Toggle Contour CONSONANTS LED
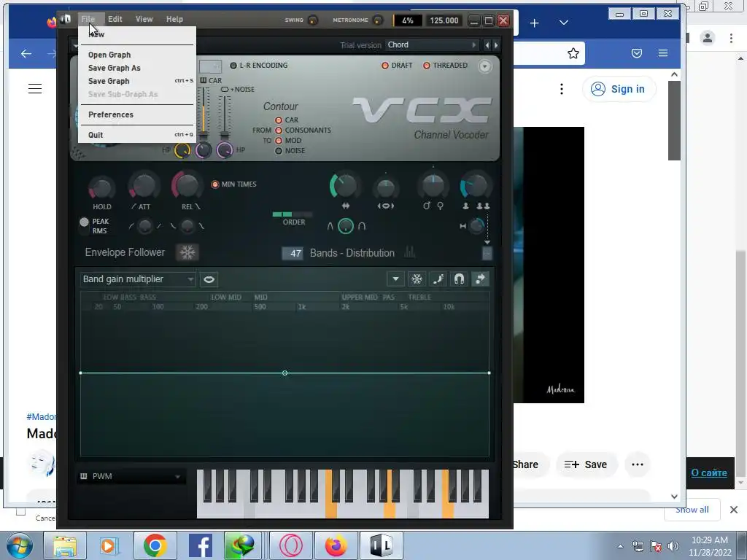 279,131
